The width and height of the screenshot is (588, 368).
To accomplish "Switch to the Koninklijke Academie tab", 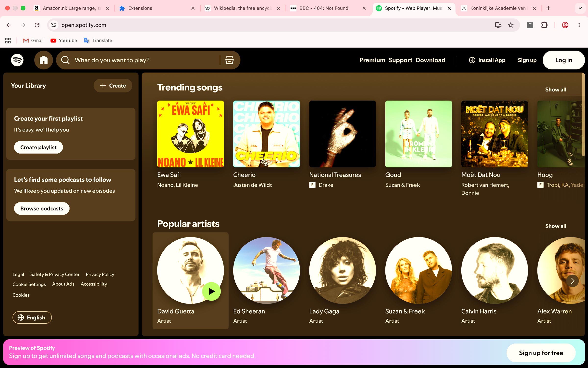I will point(499,8).
